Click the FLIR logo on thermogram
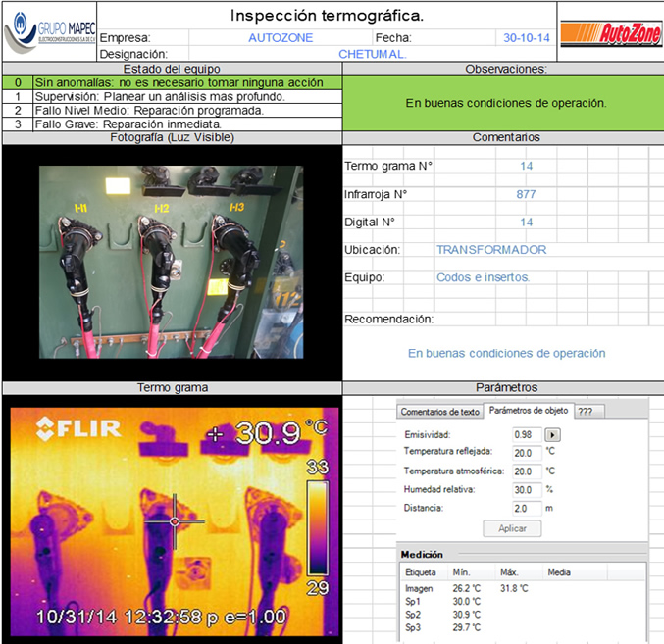The height and width of the screenshot is (644, 664). tap(78, 427)
